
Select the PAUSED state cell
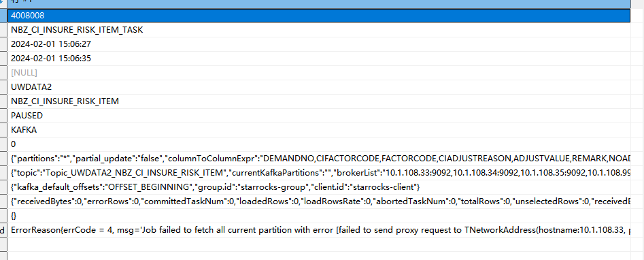(319, 116)
